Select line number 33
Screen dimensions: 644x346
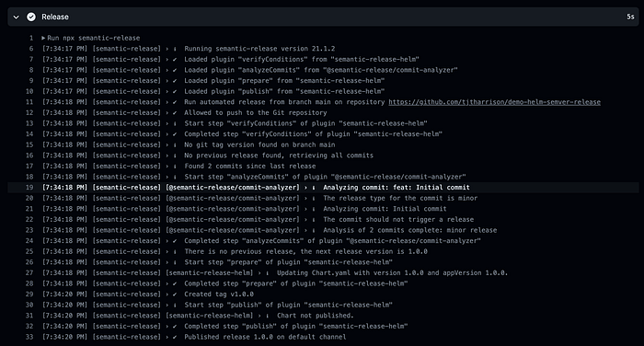point(29,337)
